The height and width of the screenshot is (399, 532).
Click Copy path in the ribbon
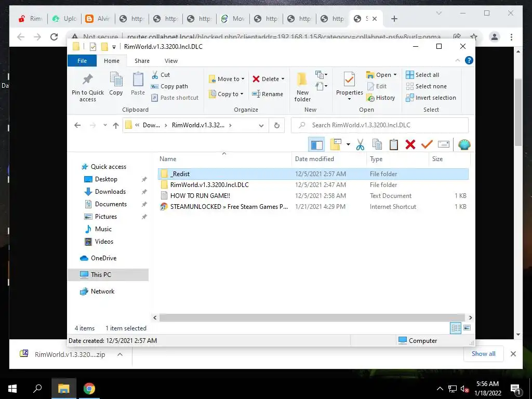tap(169, 86)
